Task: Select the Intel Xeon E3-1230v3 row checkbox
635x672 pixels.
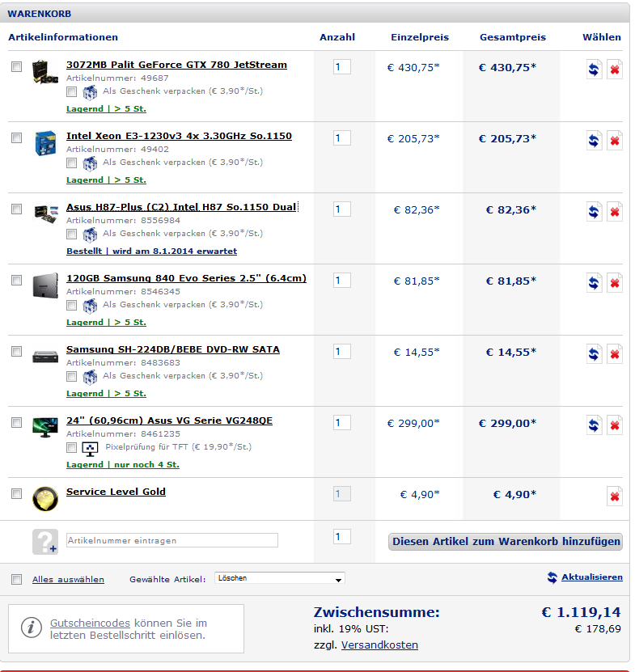Action: point(16,137)
